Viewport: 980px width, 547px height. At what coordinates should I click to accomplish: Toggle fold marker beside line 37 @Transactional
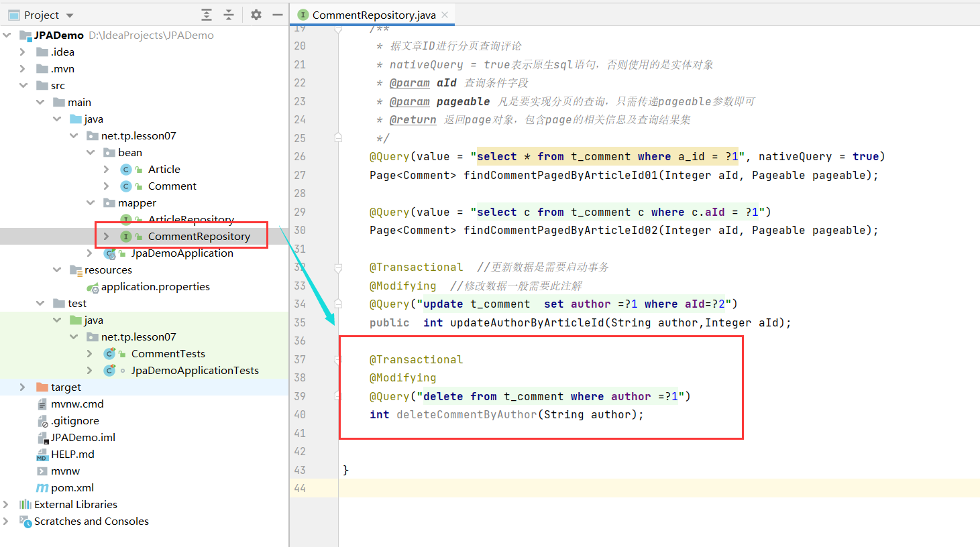pyautogui.click(x=338, y=360)
